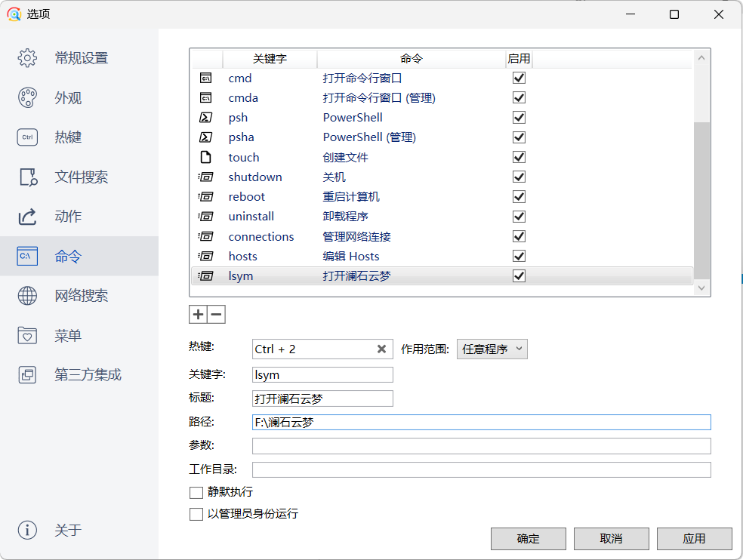Click the cmda row command-prompt icon
Image resolution: width=743 pixels, height=560 pixels.
[x=205, y=97]
